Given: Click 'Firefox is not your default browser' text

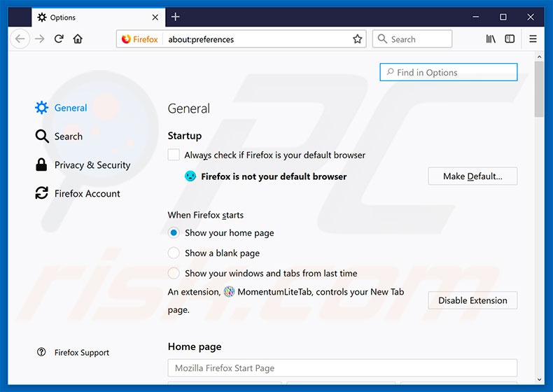Looking at the screenshot, I should (274, 176).
